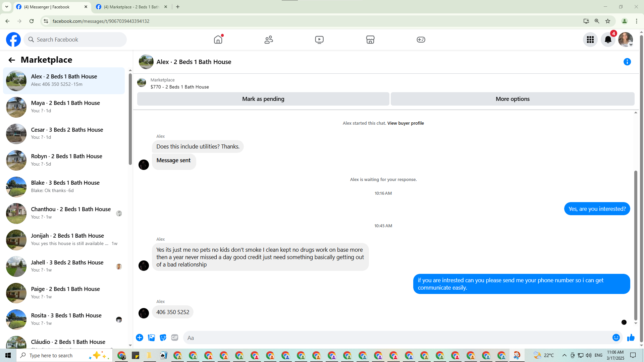644x362 pixels.
Task: Open the Alex · 2 Beds 1 Bath House conversation
Action: [64, 81]
